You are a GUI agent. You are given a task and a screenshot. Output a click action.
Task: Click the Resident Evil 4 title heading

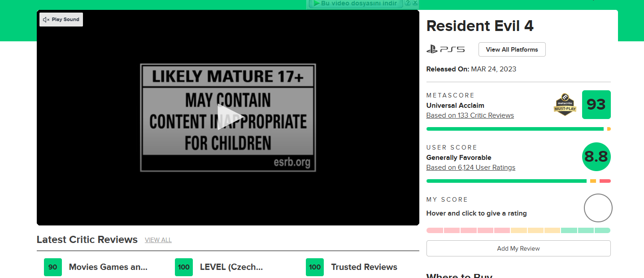click(x=480, y=26)
